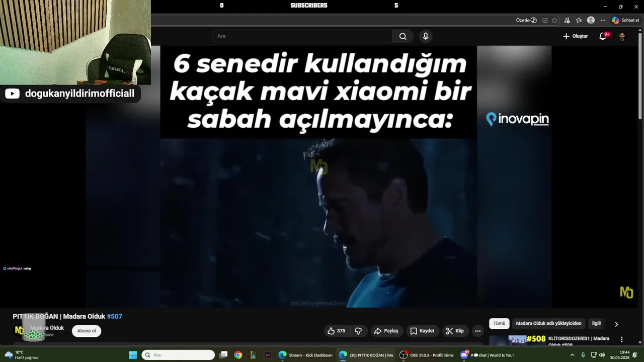Open the volume tray icon
Viewport: 644px width, 362px height.
click(602, 355)
